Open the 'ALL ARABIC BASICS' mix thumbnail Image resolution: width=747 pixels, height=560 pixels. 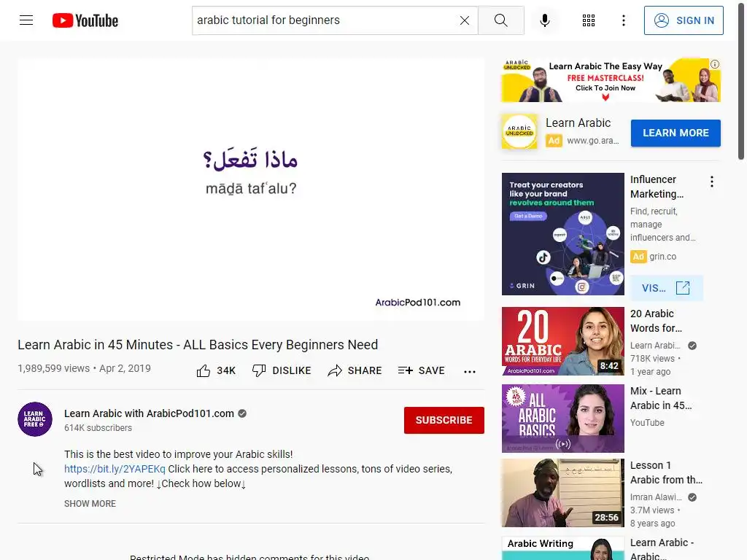click(x=562, y=419)
